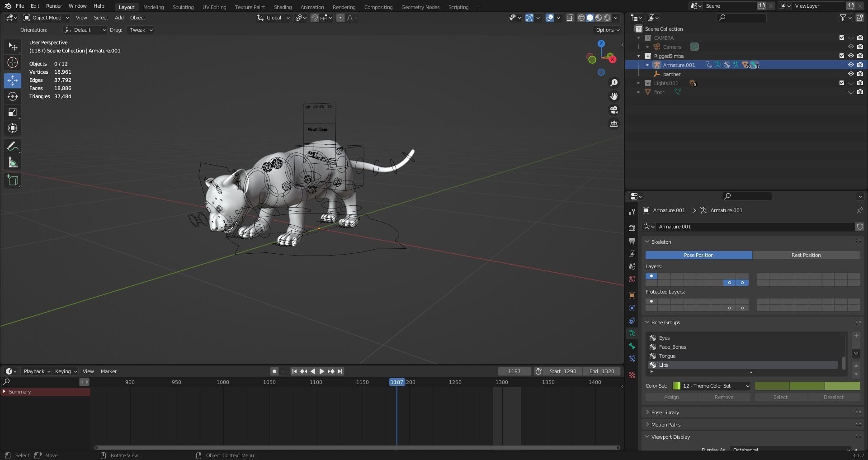The width and height of the screenshot is (868, 460).
Task: Open the Color Set dropdown
Action: pyautogui.click(x=712, y=386)
